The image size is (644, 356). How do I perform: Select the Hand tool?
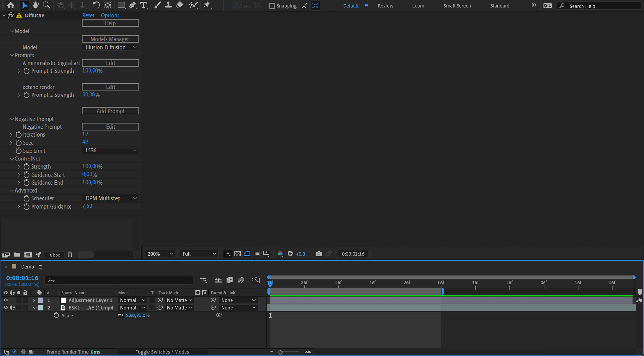[x=35, y=5]
